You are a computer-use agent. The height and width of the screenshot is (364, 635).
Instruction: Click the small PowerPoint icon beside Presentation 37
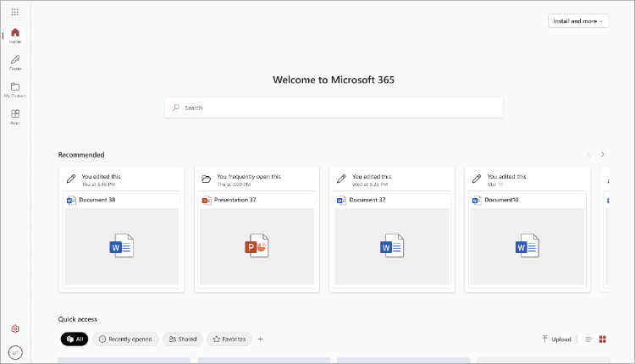click(207, 200)
